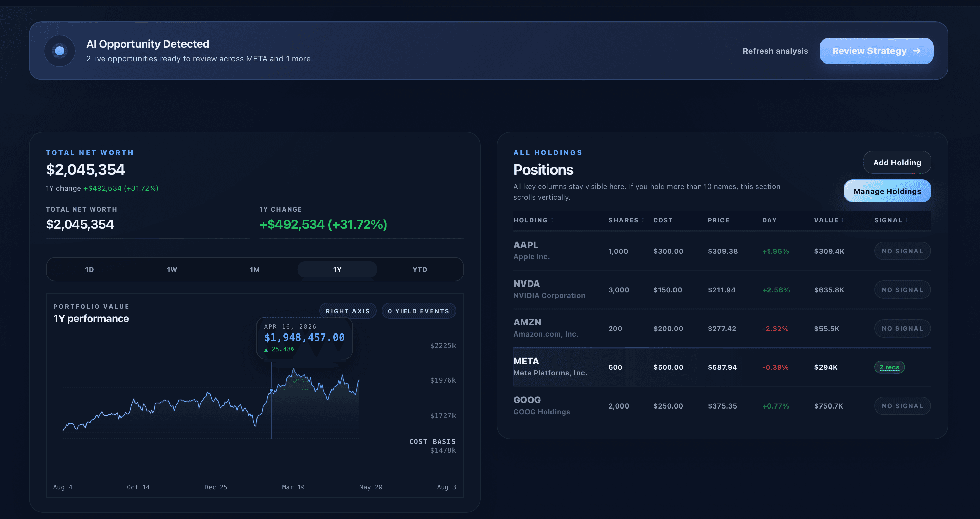Click META day change -0.39%
This screenshot has height=519, width=980.
[x=775, y=368]
